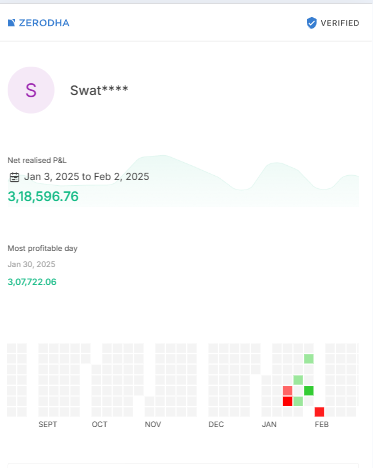Click the dark green heatmap cell in January

[309, 390]
